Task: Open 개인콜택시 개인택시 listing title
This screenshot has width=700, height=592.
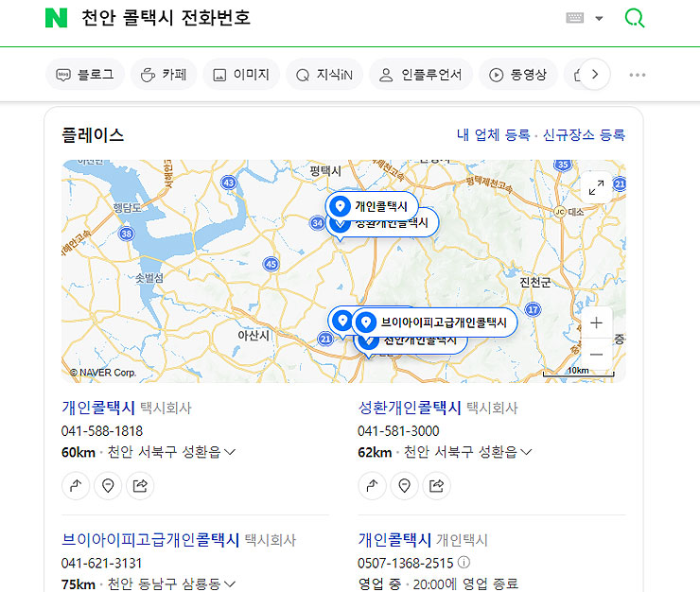Action: coord(394,539)
